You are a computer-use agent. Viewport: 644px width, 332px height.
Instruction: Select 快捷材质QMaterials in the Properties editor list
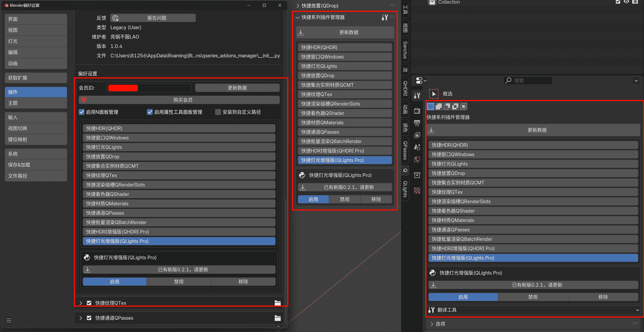point(533,220)
